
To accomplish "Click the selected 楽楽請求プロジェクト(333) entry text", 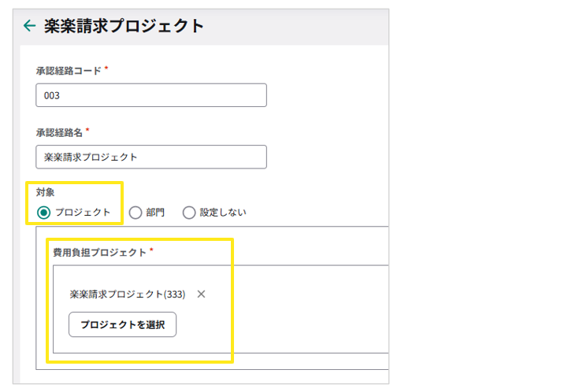I will coord(128,294).
